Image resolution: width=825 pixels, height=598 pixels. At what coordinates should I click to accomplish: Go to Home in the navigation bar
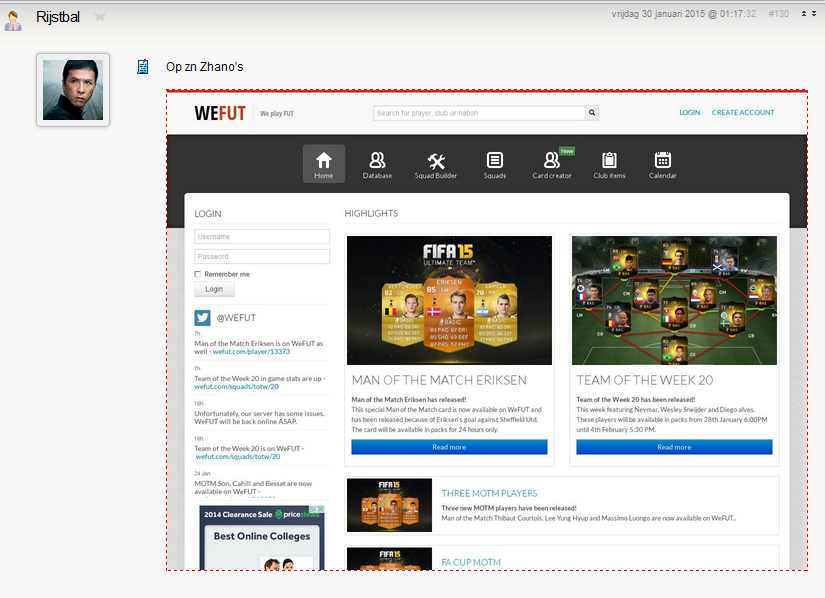click(324, 164)
